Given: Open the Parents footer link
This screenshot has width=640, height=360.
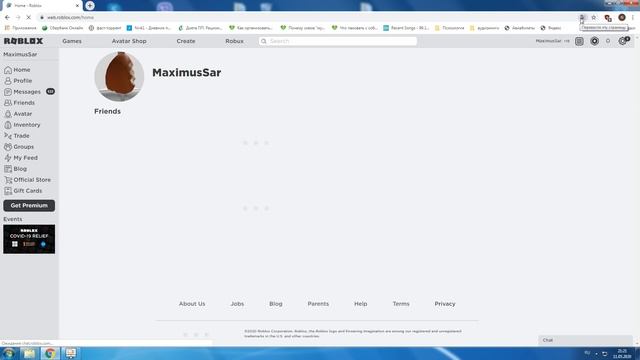Looking at the screenshot, I should point(318,304).
